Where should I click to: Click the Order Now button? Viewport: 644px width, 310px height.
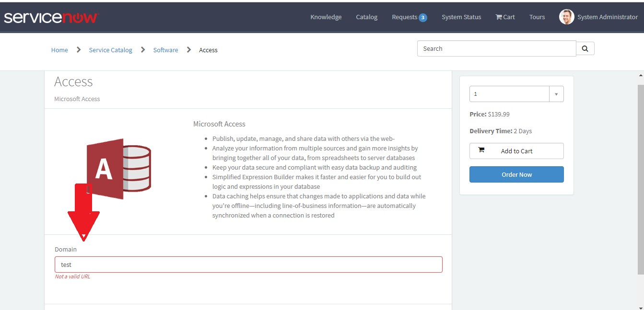point(516,174)
